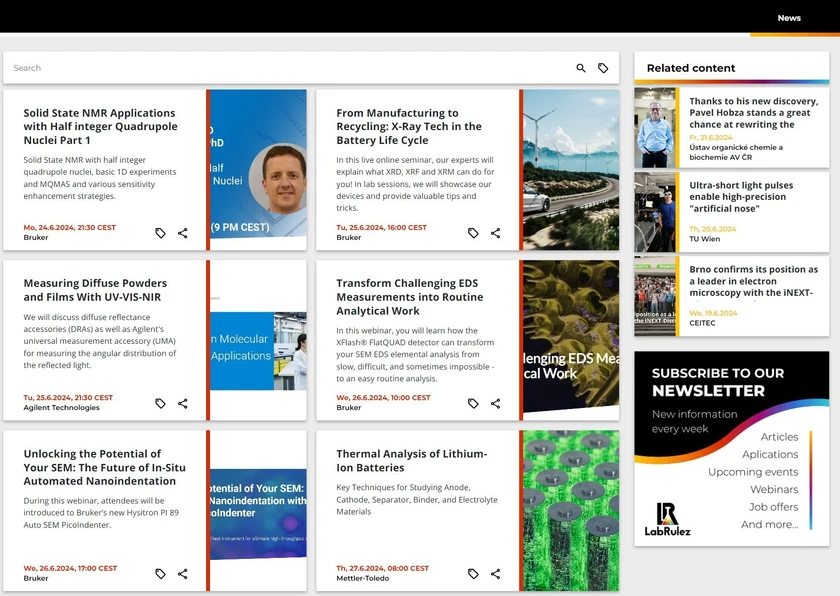Click the Solid State NMR presenter thumbnail

click(258, 170)
